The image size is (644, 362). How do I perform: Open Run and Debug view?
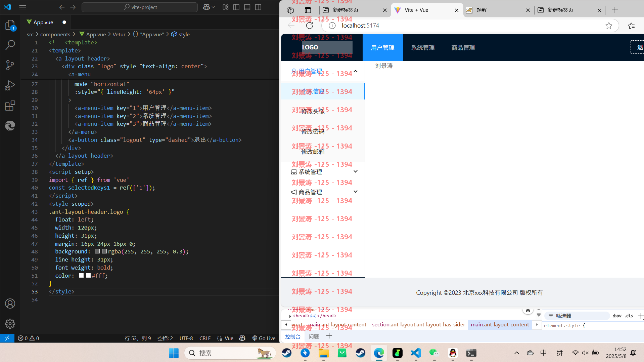click(x=10, y=85)
